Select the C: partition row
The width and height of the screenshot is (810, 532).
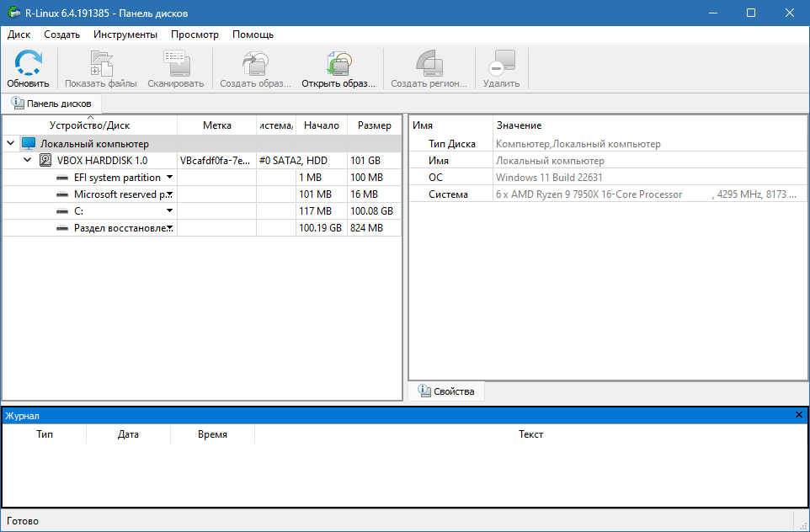point(201,211)
